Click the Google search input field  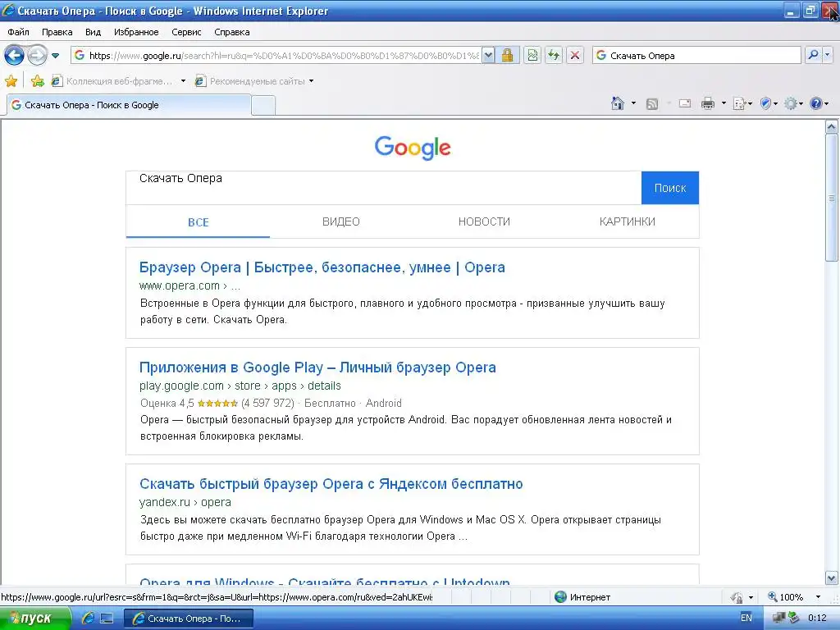[x=384, y=188]
